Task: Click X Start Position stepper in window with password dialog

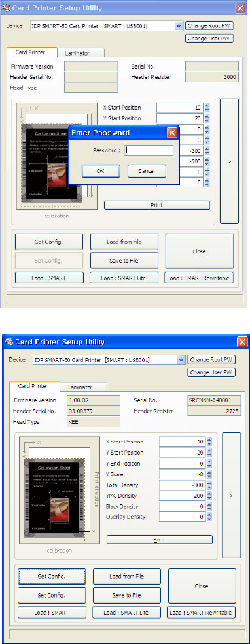Action: [207, 108]
